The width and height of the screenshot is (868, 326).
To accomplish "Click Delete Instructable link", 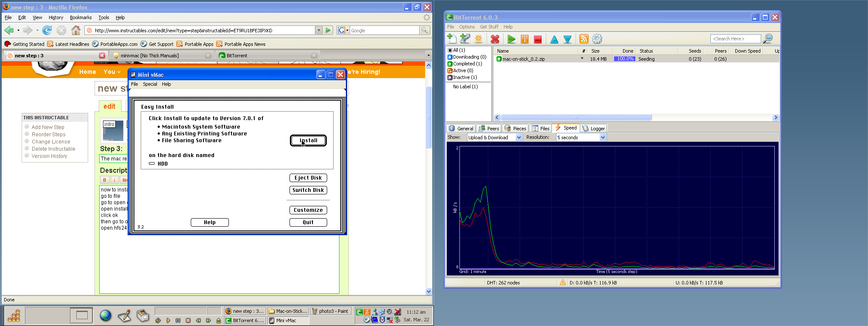I will pyautogui.click(x=53, y=149).
